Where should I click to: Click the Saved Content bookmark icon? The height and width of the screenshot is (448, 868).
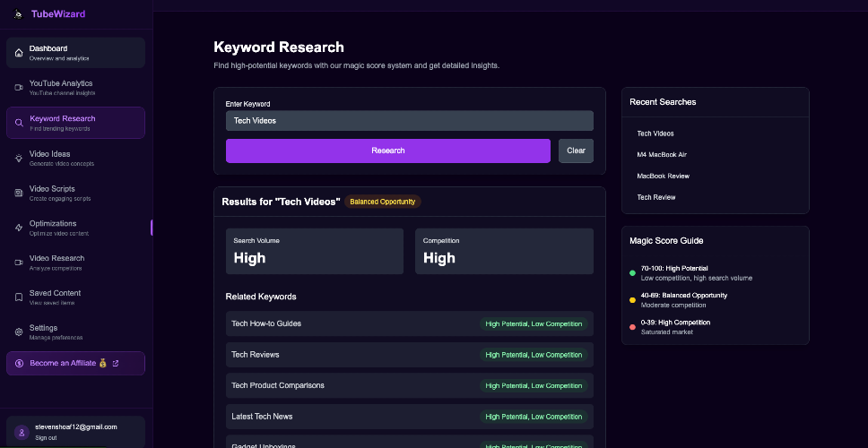(x=19, y=297)
